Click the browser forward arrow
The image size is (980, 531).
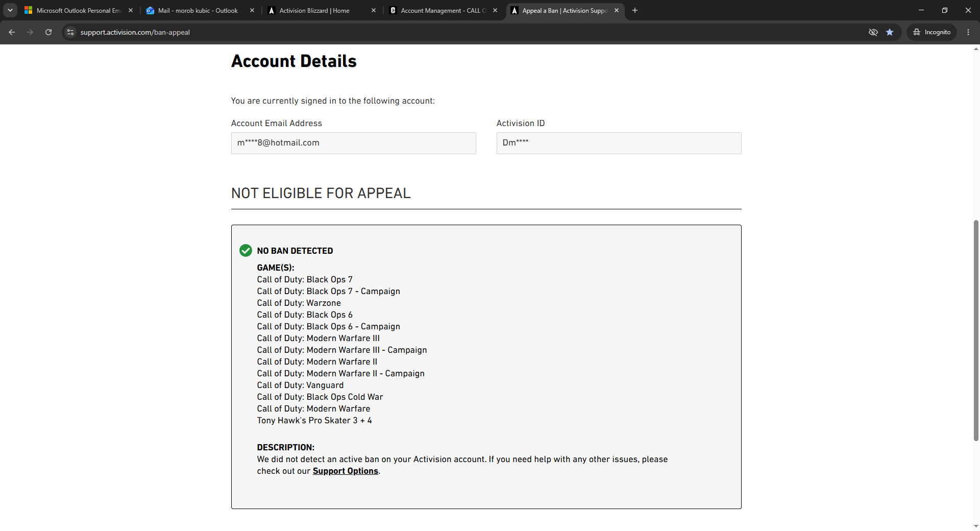point(30,32)
